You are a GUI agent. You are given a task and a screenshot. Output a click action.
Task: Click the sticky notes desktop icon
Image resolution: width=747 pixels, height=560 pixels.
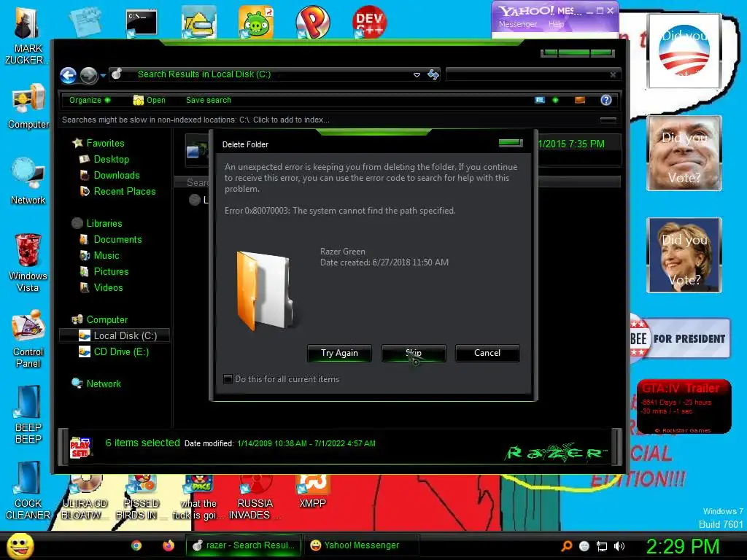coord(85,23)
